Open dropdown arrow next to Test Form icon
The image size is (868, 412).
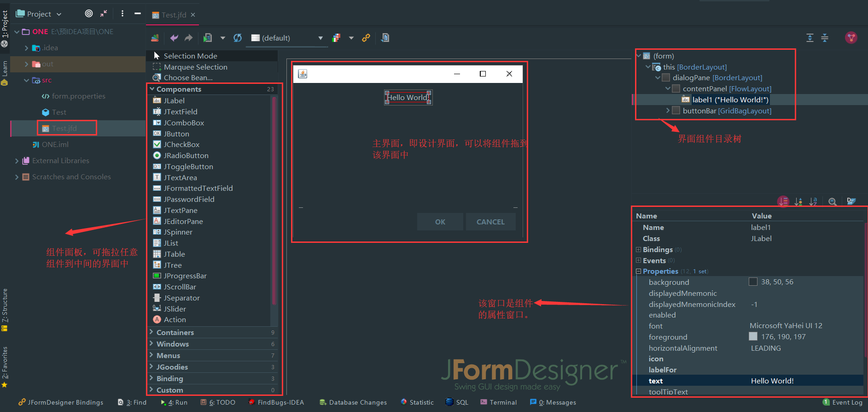223,38
